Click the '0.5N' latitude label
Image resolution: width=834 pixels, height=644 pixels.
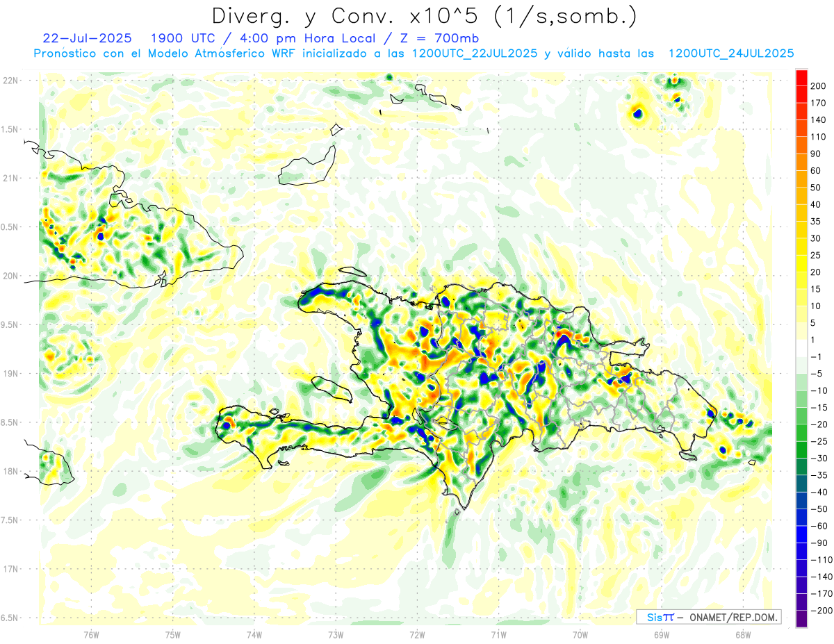pyautogui.click(x=10, y=227)
